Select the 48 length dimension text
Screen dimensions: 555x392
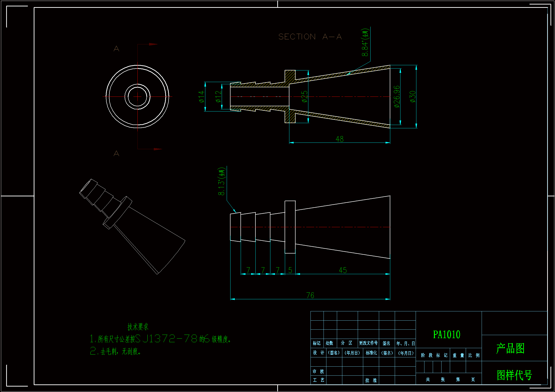coord(339,139)
